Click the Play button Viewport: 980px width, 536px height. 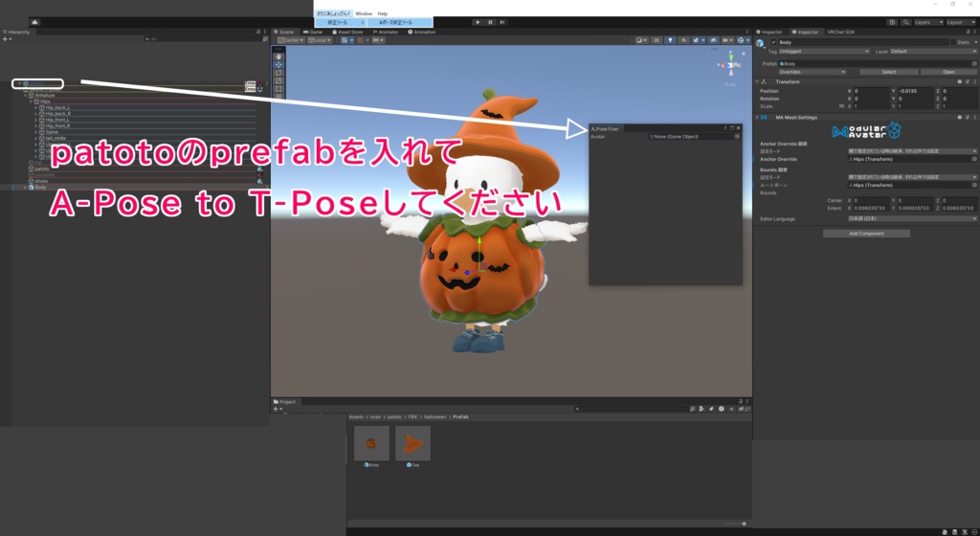click(x=479, y=22)
